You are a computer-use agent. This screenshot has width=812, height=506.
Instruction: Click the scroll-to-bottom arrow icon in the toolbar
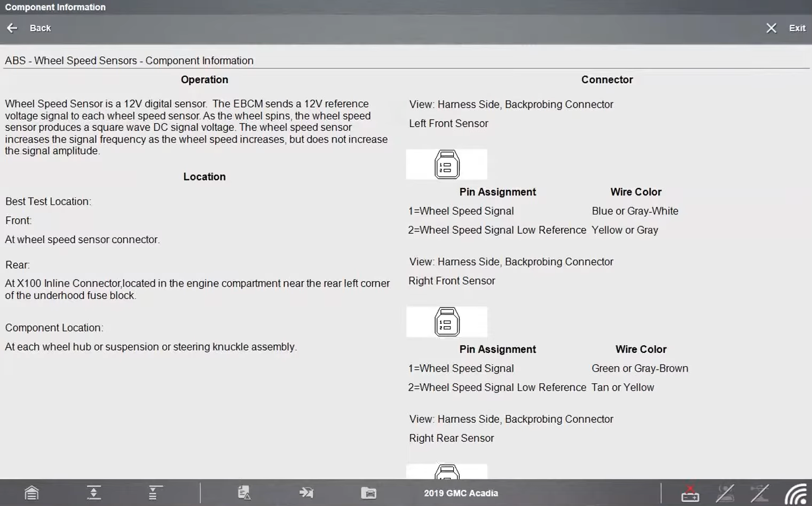click(93, 493)
